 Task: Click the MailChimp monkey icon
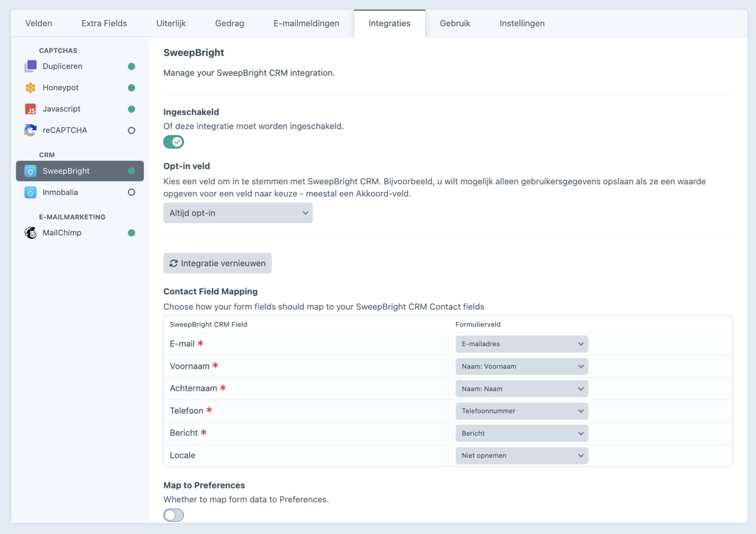point(30,233)
